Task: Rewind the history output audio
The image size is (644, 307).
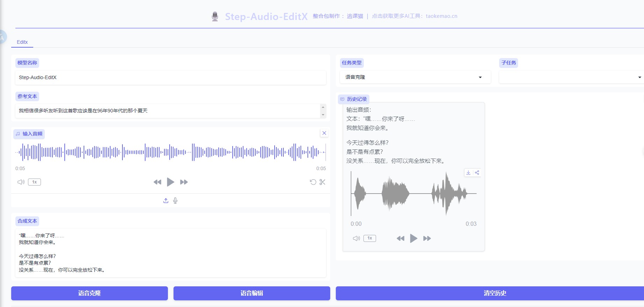Action: (x=401, y=238)
